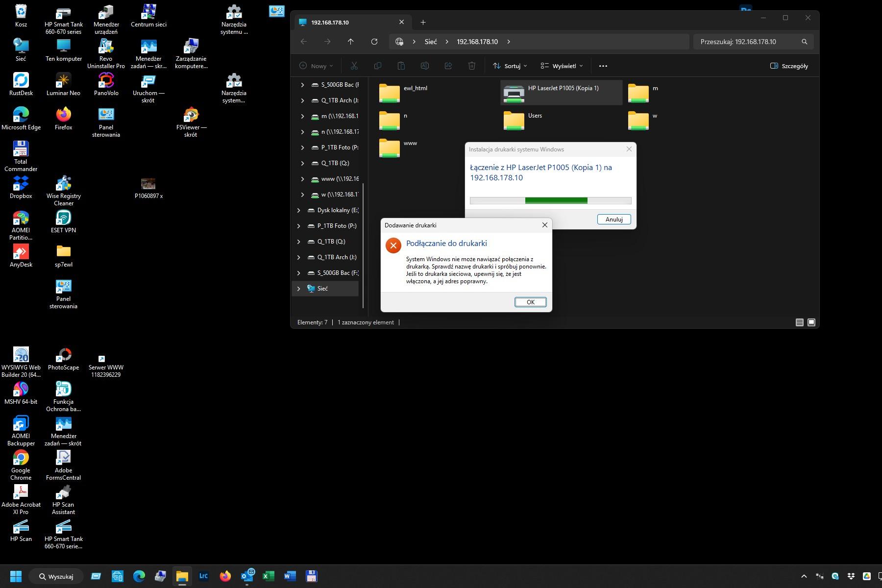The width and height of the screenshot is (882, 588).
Task: Select Sieć in the navigation pane
Action: (322, 289)
